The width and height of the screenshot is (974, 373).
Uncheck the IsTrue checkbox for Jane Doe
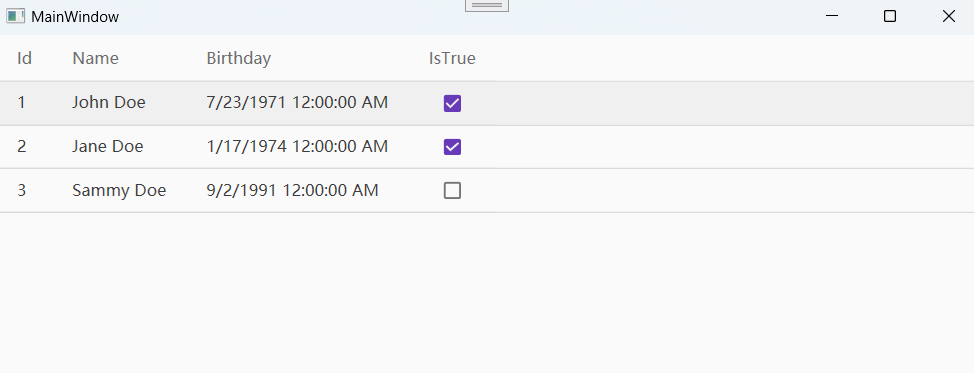click(452, 147)
